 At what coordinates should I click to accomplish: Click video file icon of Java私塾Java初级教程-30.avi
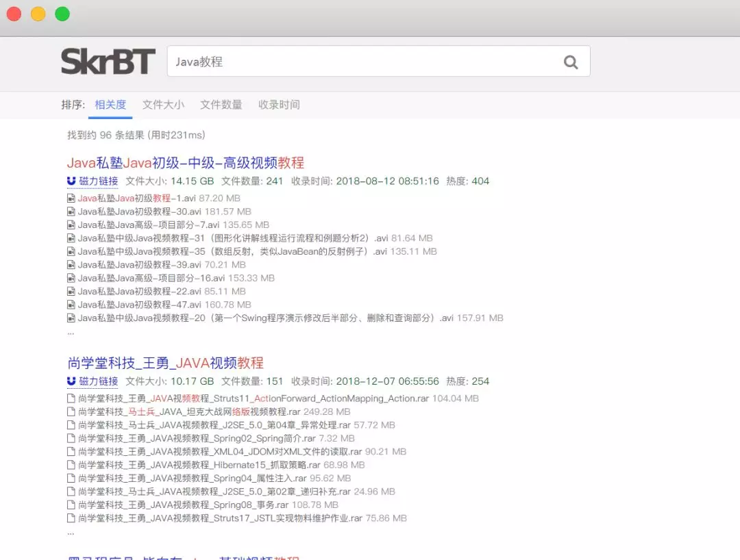(x=71, y=212)
